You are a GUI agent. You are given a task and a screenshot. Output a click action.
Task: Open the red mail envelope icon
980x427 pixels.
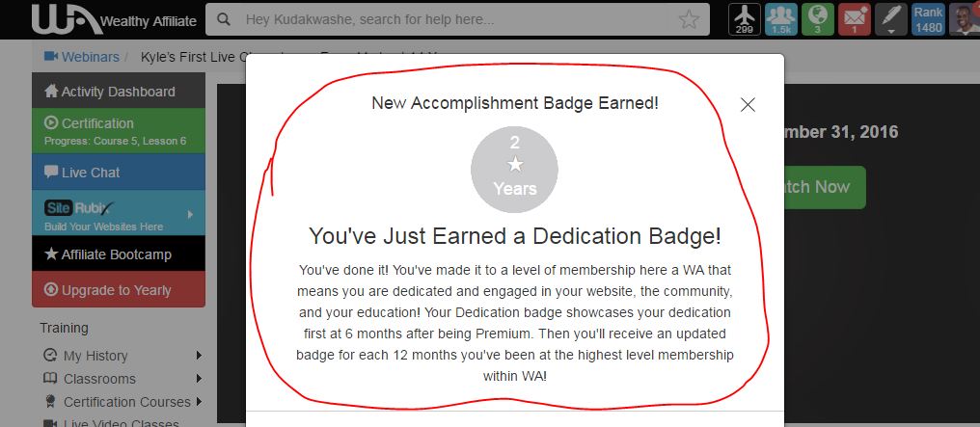855,19
